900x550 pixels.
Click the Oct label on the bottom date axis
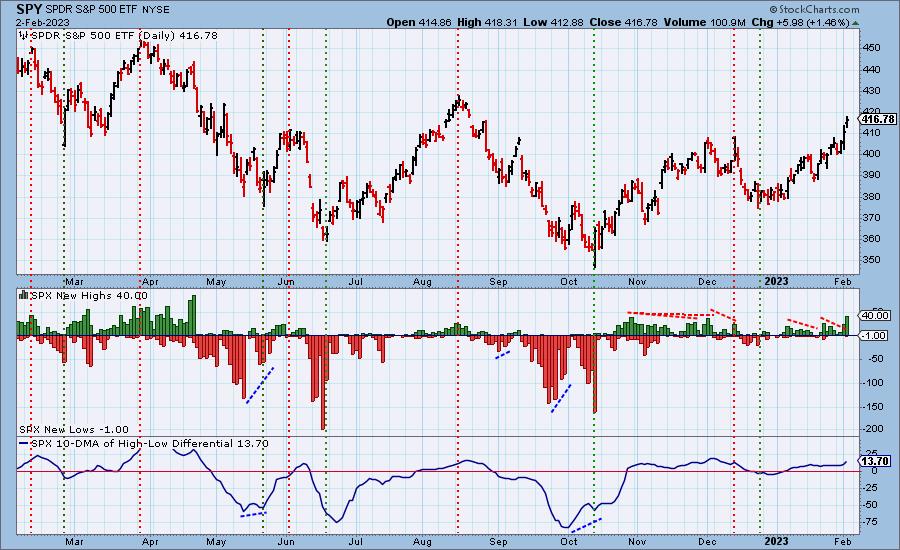[x=569, y=541]
